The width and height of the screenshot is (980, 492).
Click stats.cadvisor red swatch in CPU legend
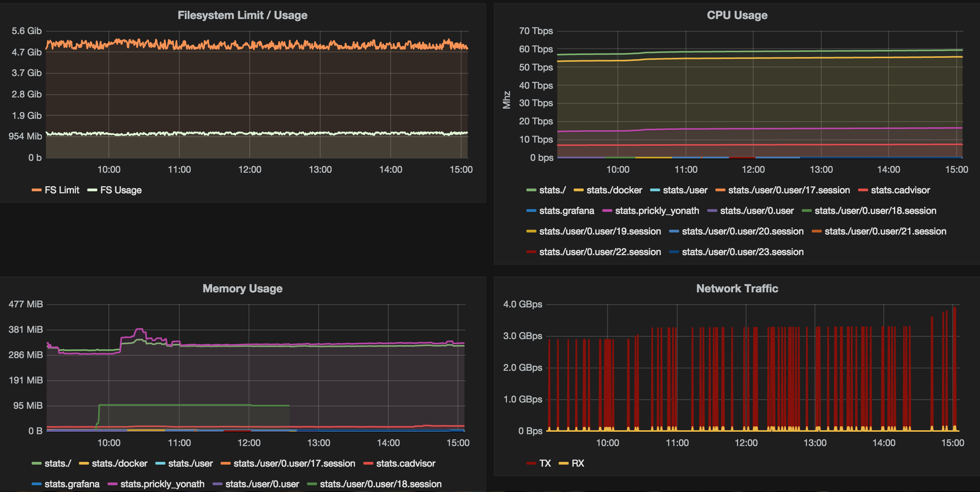(863, 190)
